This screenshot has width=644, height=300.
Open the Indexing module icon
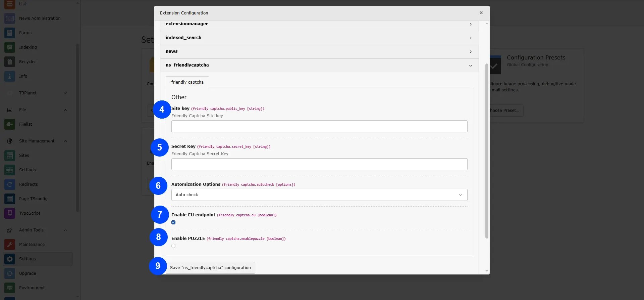click(x=10, y=47)
